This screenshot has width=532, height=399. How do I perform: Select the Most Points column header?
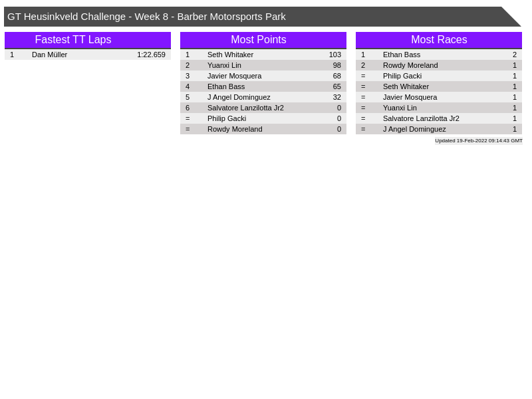(259, 40)
